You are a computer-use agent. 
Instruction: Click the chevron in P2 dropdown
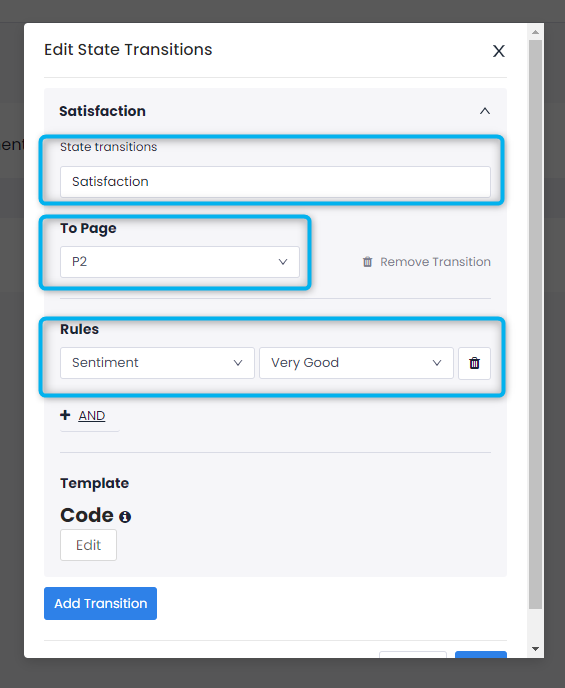click(x=283, y=262)
